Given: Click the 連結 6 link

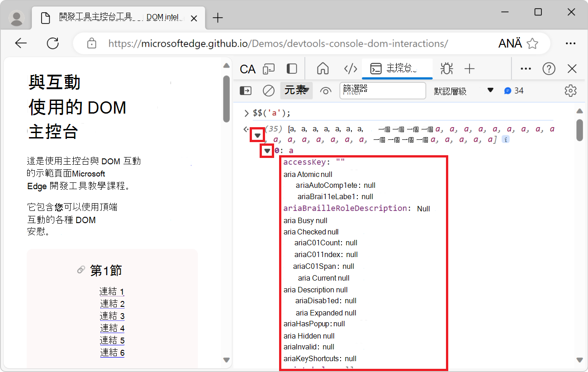Looking at the screenshot, I should [112, 353].
